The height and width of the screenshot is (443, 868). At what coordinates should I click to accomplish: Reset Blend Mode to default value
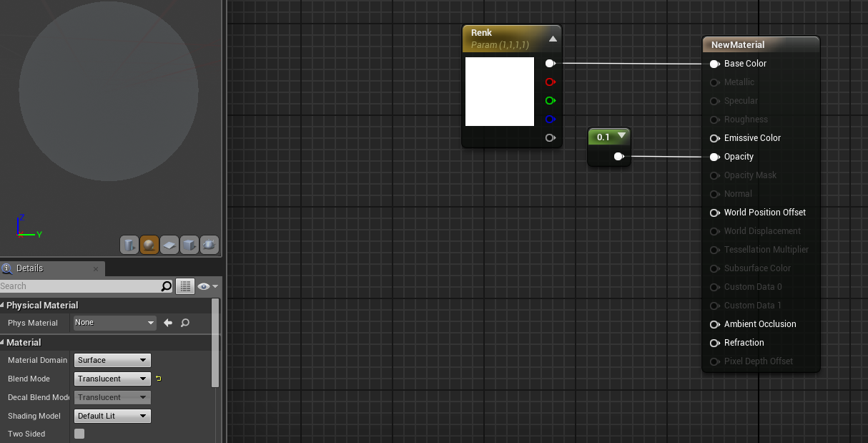tap(158, 379)
